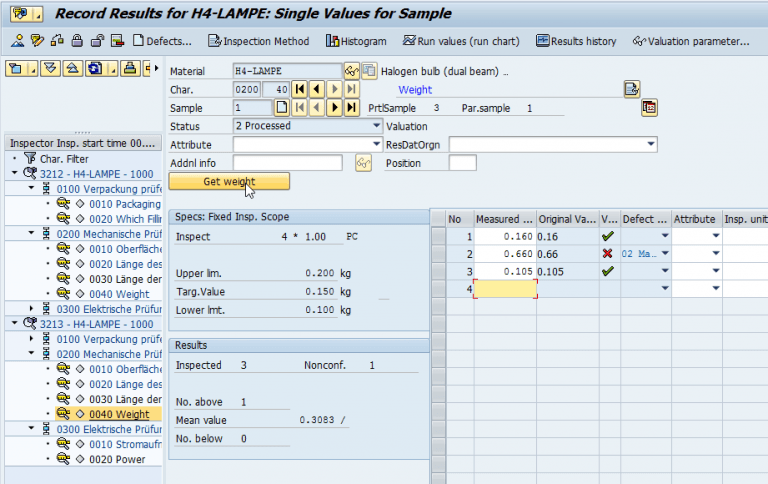Open Defect dropdown in row 2

click(x=665, y=253)
